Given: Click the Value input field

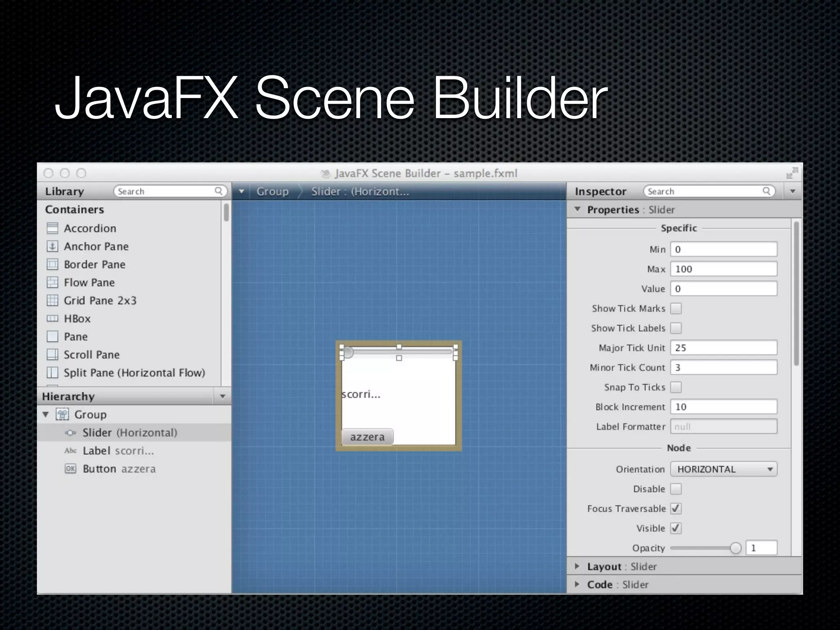Looking at the screenshot, I should click(x=724, y=289).
